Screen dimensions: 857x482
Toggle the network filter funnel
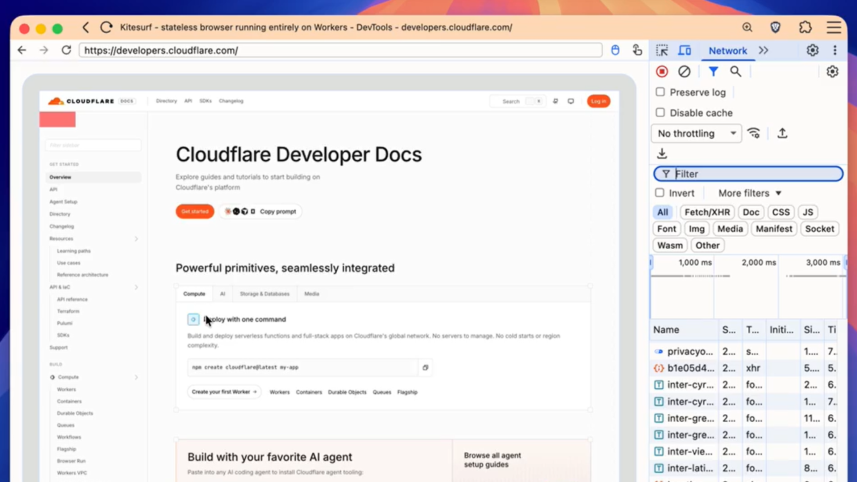point(713,72)
